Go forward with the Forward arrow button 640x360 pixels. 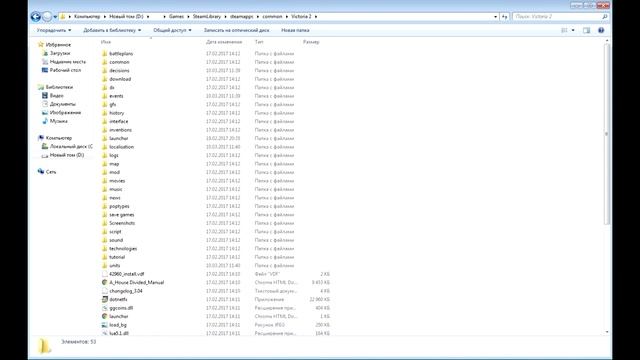(x=47, y=17)
